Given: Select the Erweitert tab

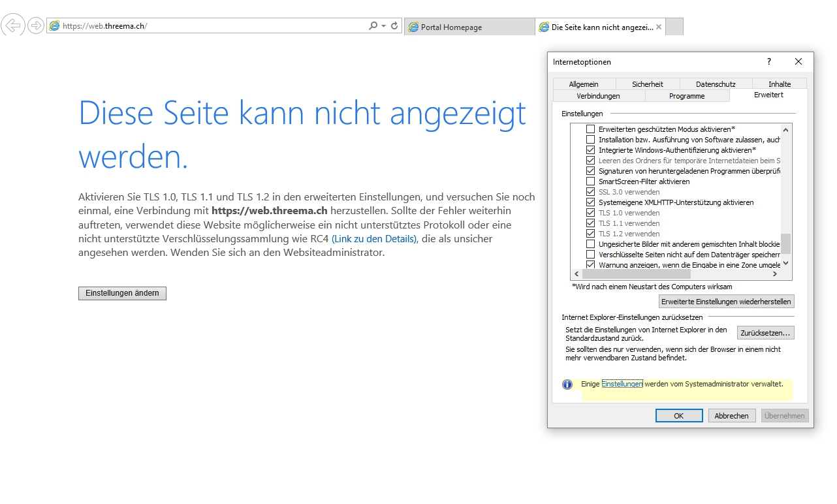Looking at the screenshot, I should click(768, 95).
